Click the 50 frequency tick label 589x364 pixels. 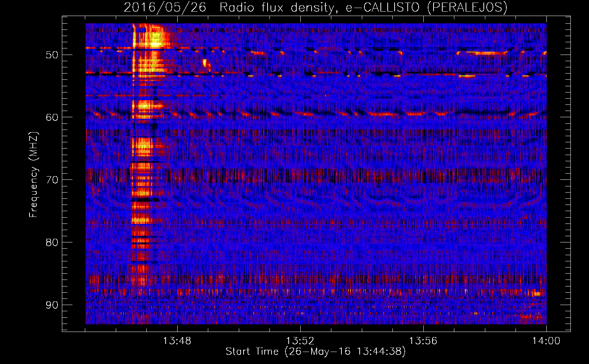pyautogui.click(x=52, y=55)
